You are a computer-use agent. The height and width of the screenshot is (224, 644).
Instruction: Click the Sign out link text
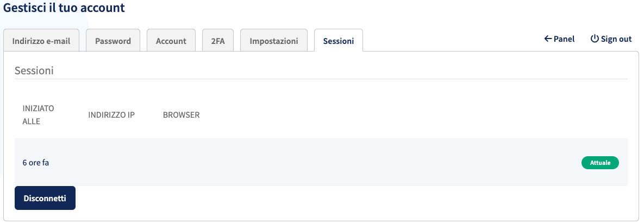(x=616, y=39)
